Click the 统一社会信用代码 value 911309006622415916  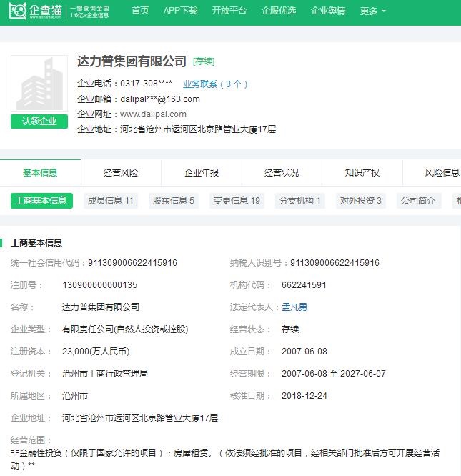point(132,263)
